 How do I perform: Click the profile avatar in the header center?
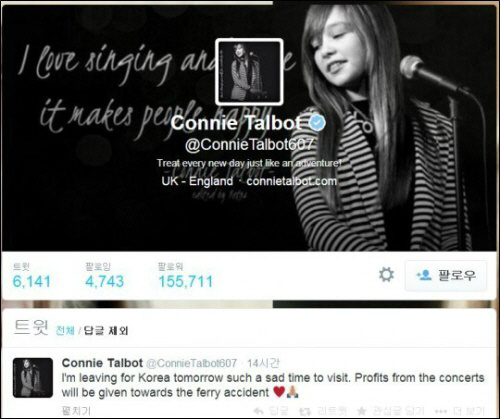point(249,71)
